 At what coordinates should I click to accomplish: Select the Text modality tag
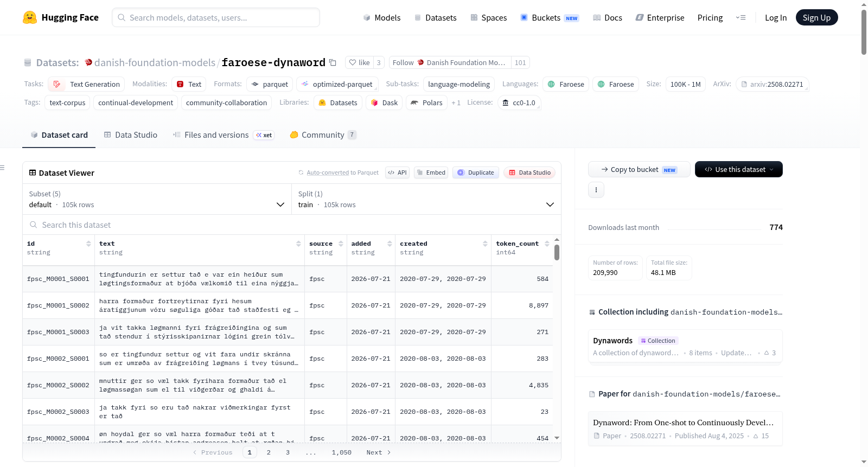pos(189,84)
